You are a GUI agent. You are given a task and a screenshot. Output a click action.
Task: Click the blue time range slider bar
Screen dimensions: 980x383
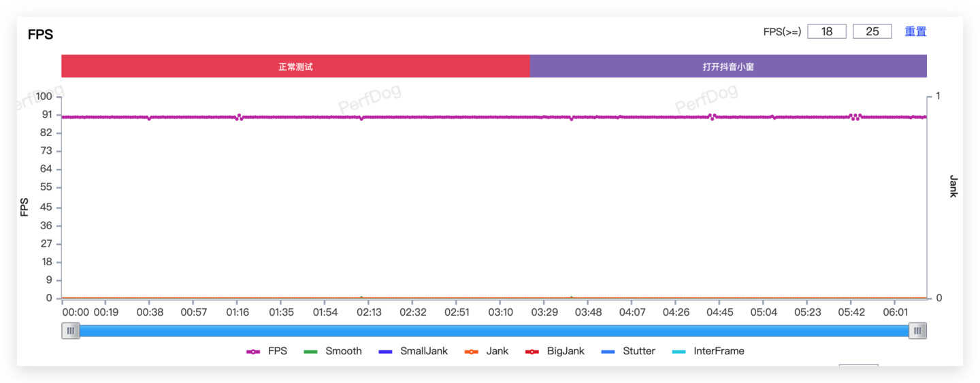(x=493, y=331)
